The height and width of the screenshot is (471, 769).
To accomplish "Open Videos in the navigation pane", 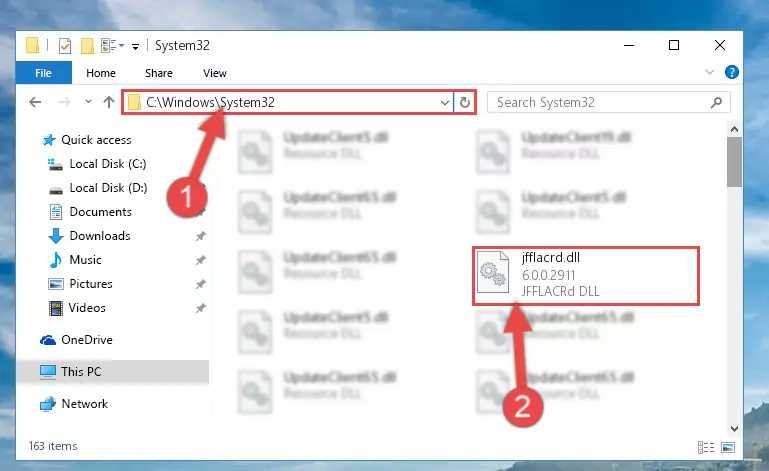I will 77,308.
